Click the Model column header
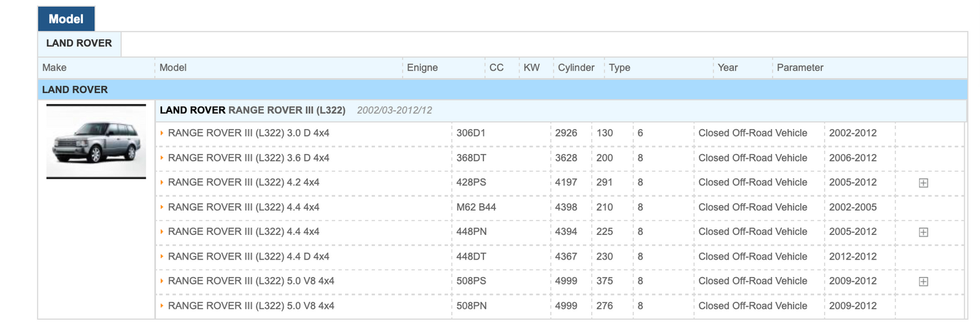This screenshot has height=328, width=980. pos(173,67)
